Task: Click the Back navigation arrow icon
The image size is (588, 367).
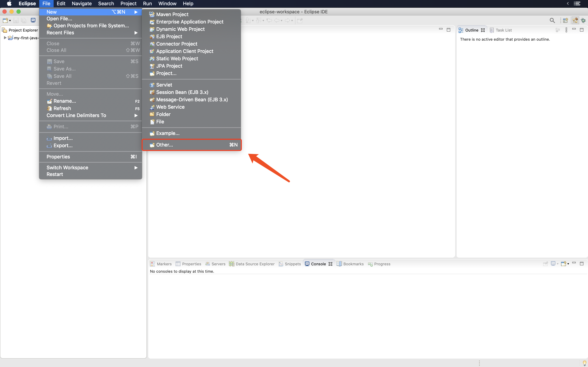Action: pyautogui.click(x=277, y=21)
